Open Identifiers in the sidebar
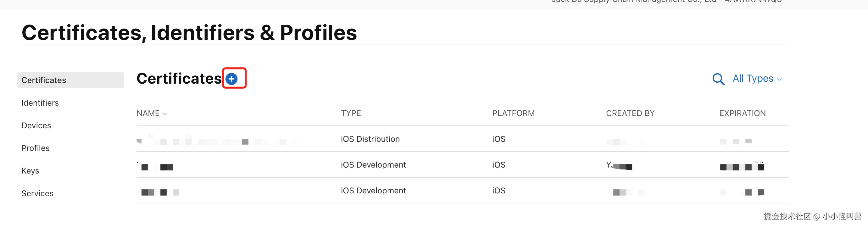 pos(40,103)
